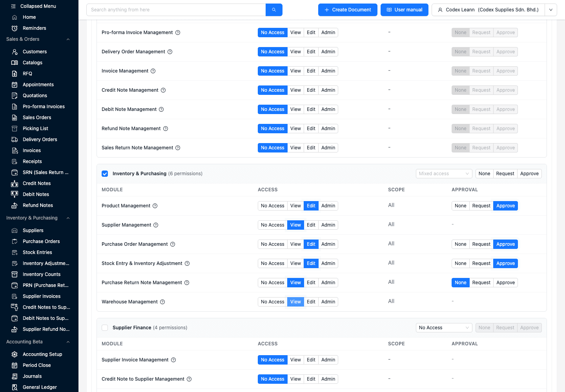Click help icon next to Invoice Management
Image resolution: width=565 pixels, height=392 pixels.
153,71
